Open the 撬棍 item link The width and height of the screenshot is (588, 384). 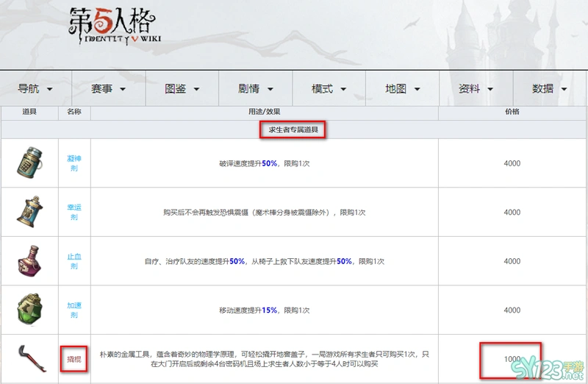74,359
